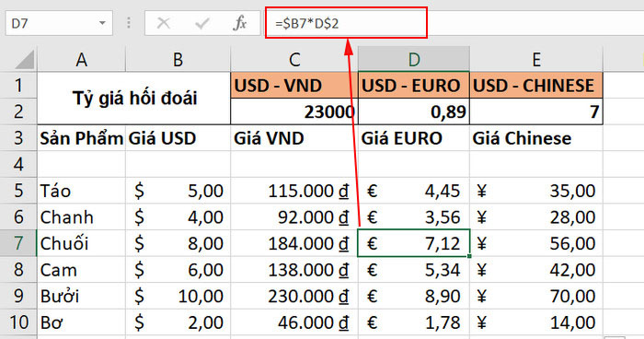Viewport: 644px width, 339px height.
Task: Select row 9 header
Action: click(18, 296)
